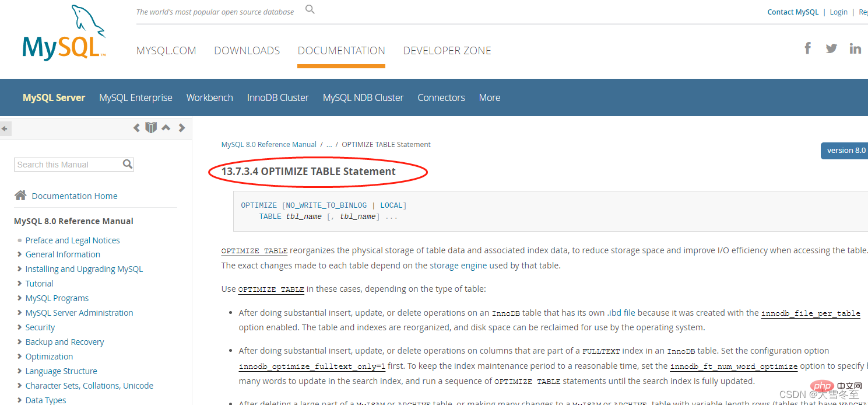Go up one level with up chevron
Screen dimensions: 868x405
166,128
